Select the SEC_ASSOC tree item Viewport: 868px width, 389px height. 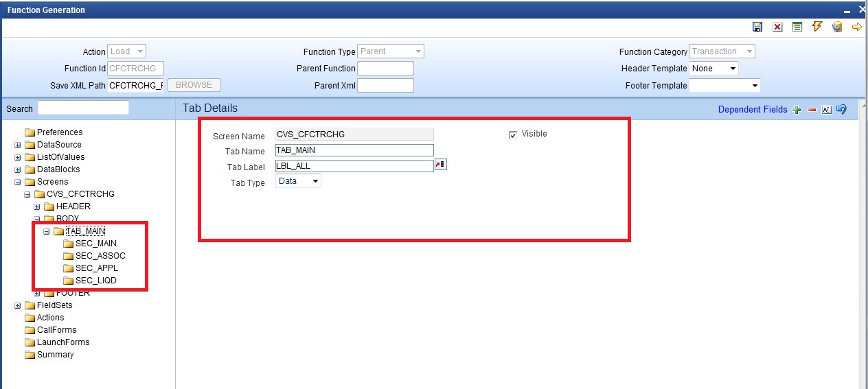pos(100,256)
